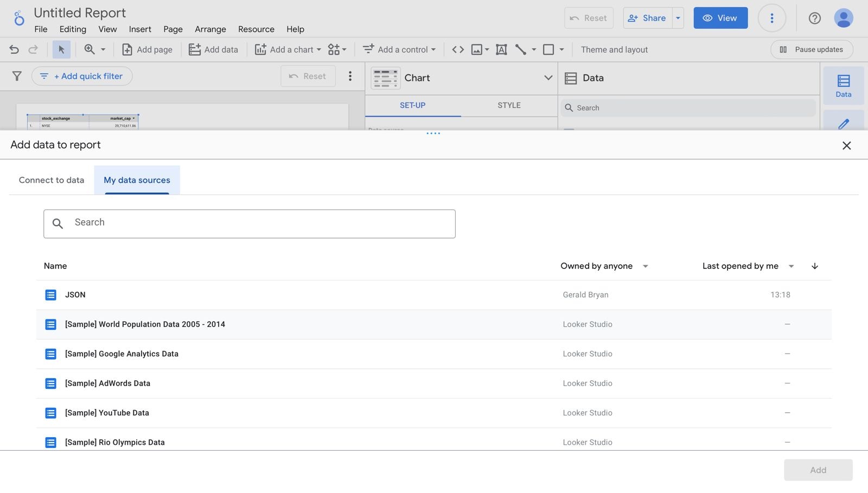Add a quick filter
868x493 pixels.
click(82, 76)
